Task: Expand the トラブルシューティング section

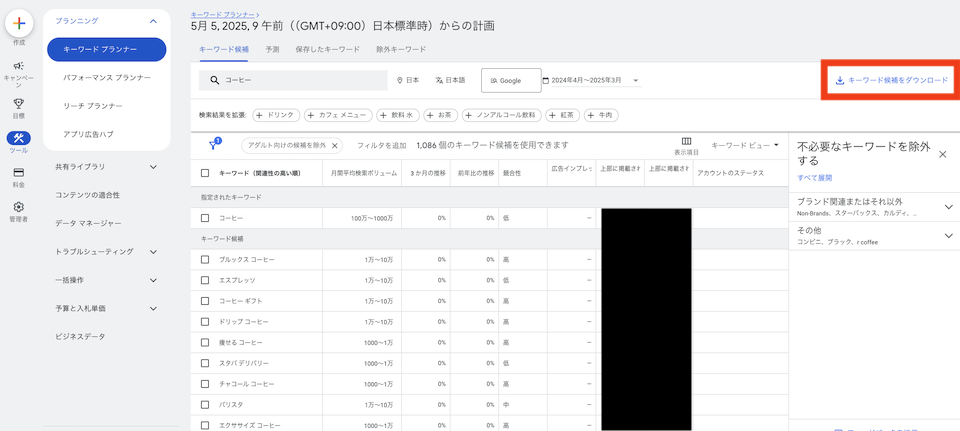Action: point(153,252)
